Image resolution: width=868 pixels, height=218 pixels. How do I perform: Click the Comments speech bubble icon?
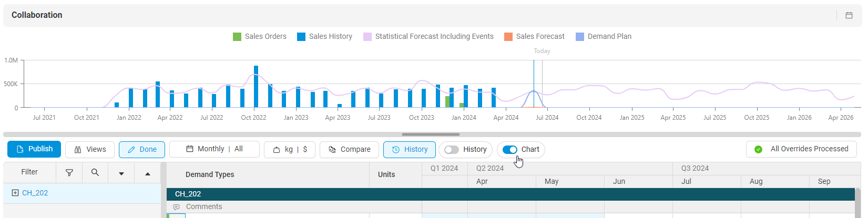tap(177, 207)
